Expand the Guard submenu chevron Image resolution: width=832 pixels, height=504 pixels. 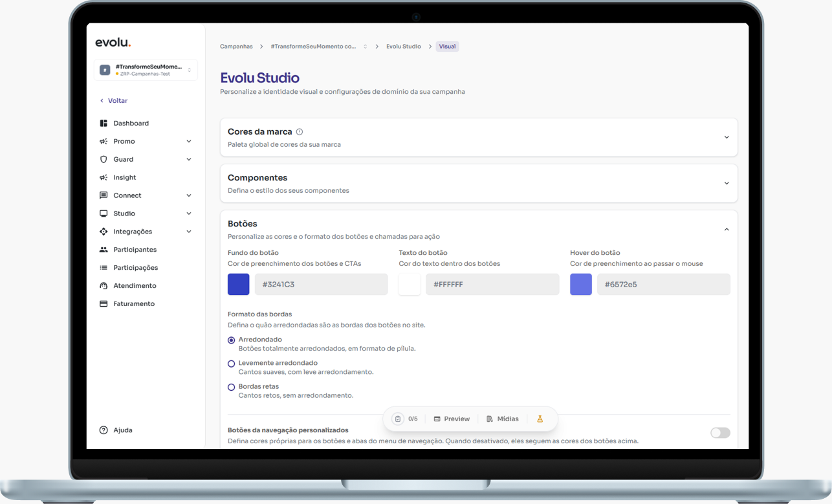tap(189, 159)
